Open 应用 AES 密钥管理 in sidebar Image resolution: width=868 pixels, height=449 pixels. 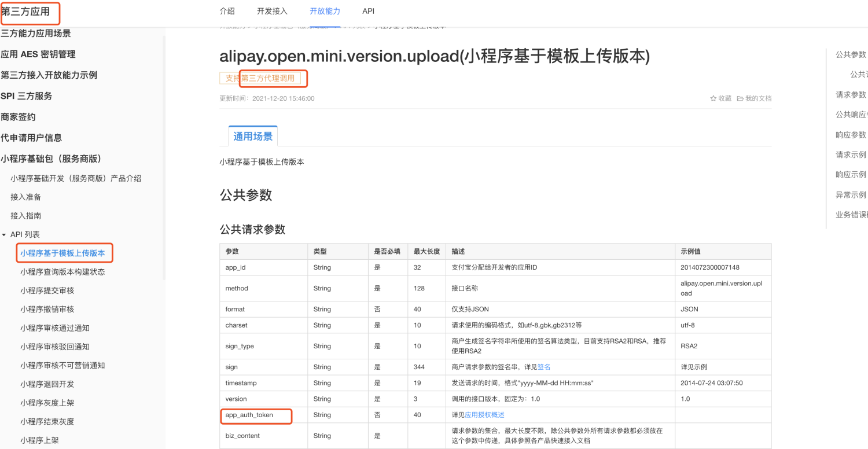[x=38, y=54]
